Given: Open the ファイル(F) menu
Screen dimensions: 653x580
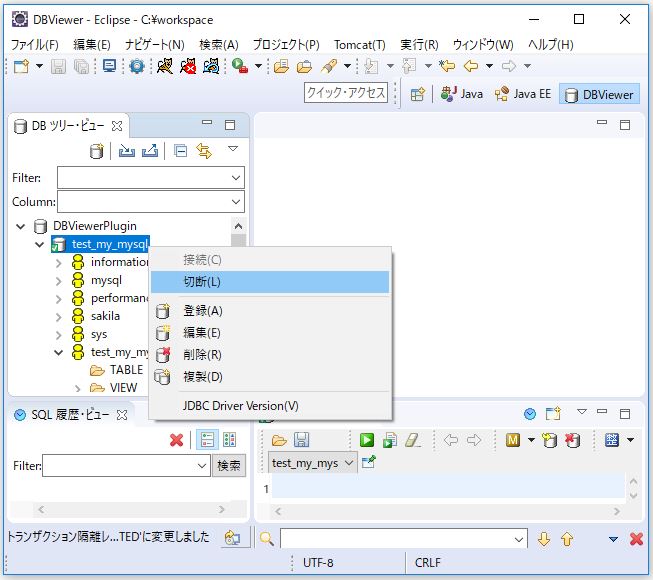Looking at the screenshot, I should [x=35, y=44].
